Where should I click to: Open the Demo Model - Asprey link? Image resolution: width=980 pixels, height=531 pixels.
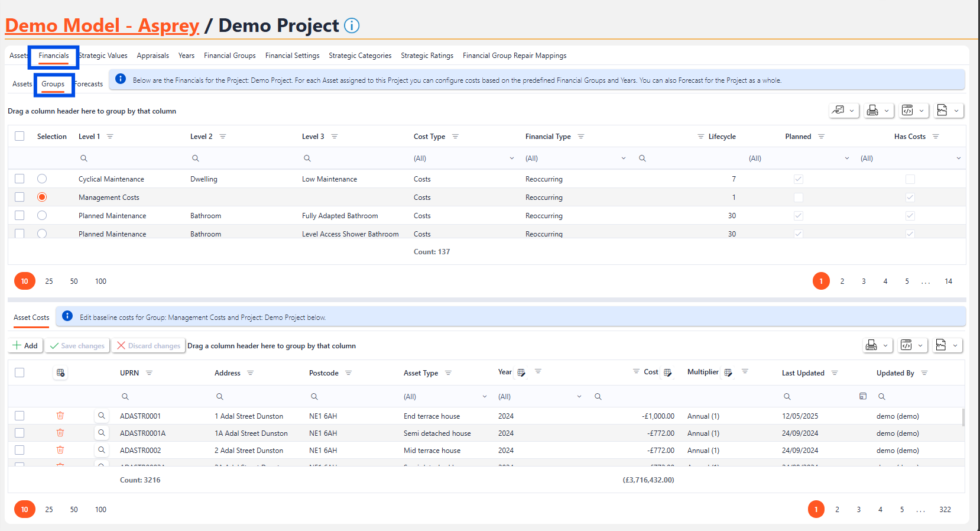(x=102, y=25)
